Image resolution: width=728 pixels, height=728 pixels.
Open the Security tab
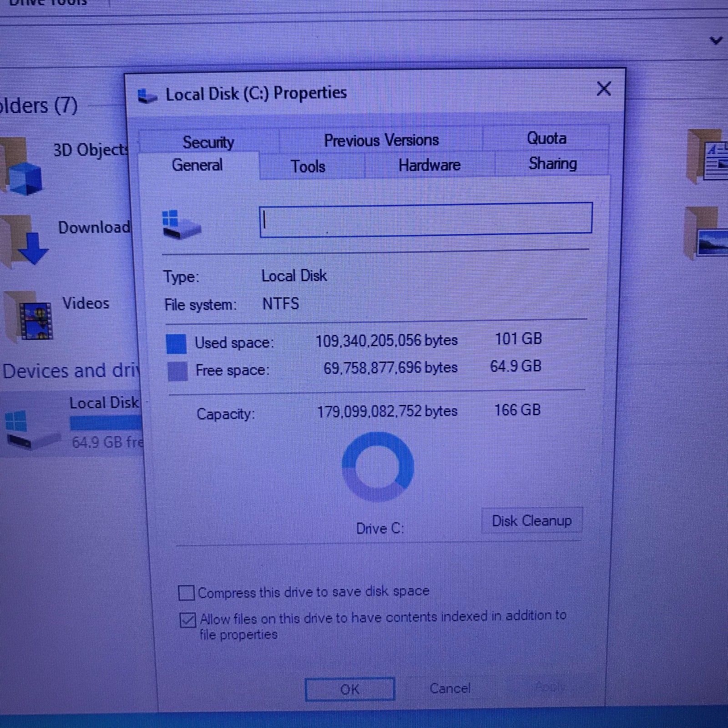coord(208,142)
